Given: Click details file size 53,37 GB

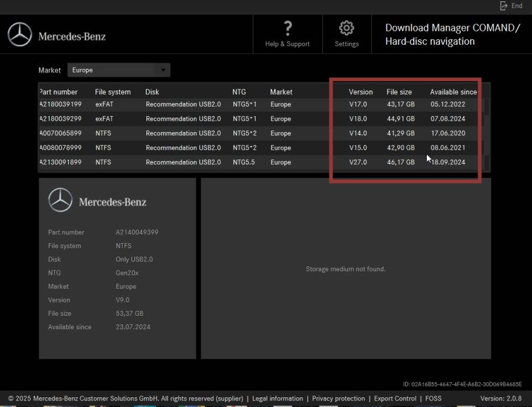Looking at the screenshot, I should 129,313.
